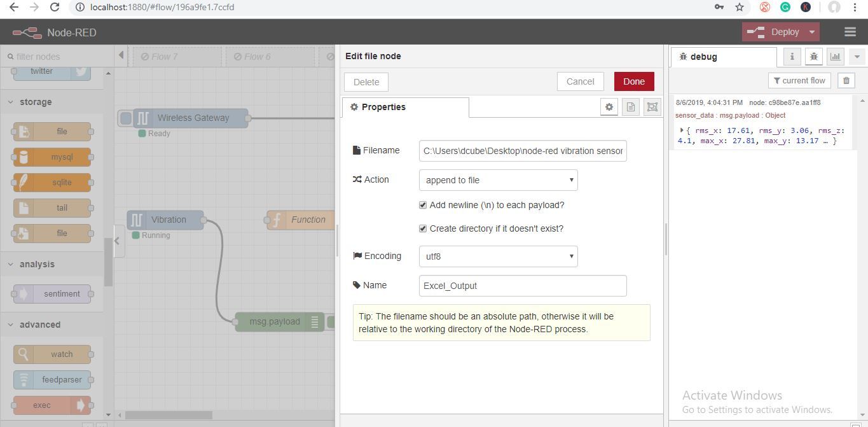Select the tail palette node
868x427 pixels.
52,208
